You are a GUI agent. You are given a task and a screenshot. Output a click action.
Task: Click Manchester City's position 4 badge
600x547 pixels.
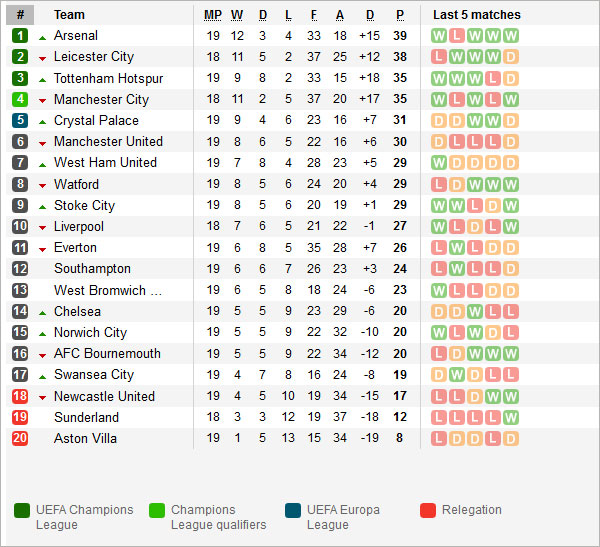20,100
